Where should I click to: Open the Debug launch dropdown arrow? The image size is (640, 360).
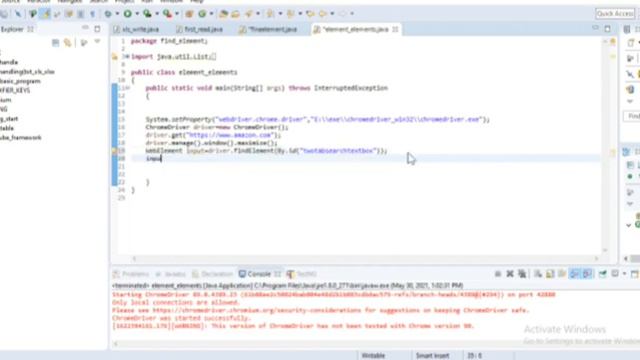117,14
